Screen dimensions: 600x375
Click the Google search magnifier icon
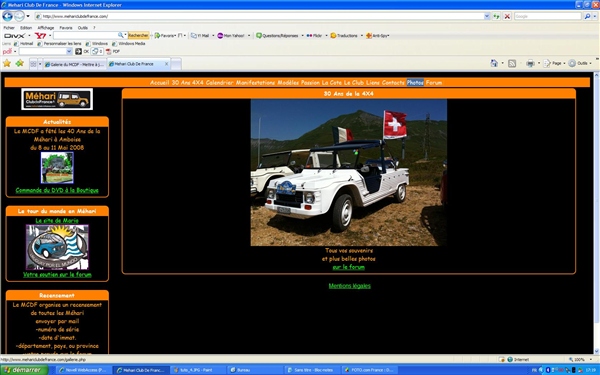click(587, 16)
